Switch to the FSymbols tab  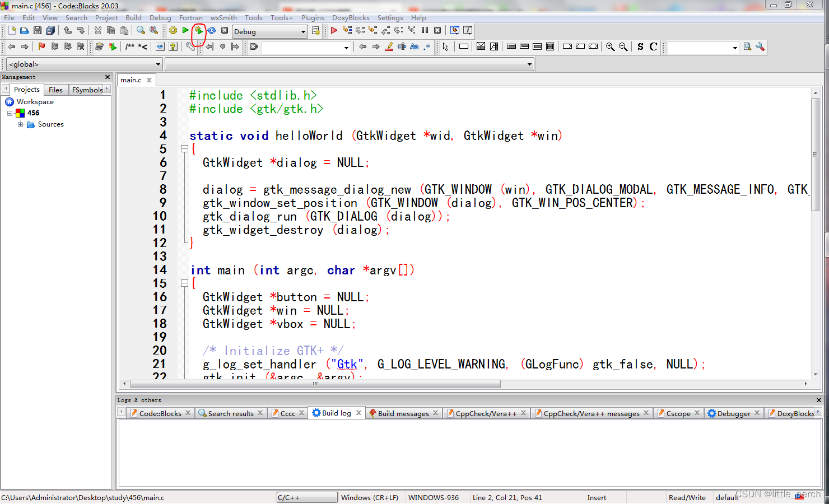click(87, 90)
